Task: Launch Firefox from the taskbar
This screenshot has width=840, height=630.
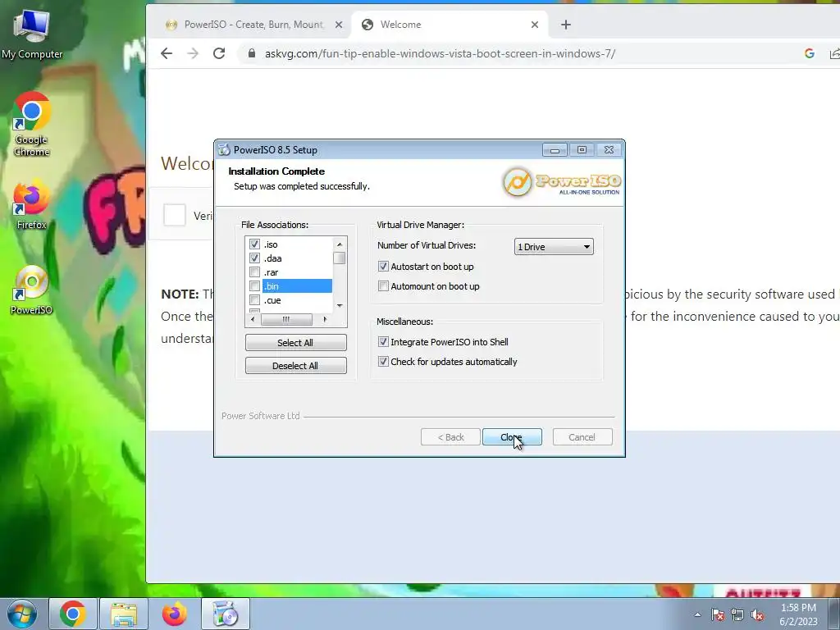Action: [x=175, y=614]
